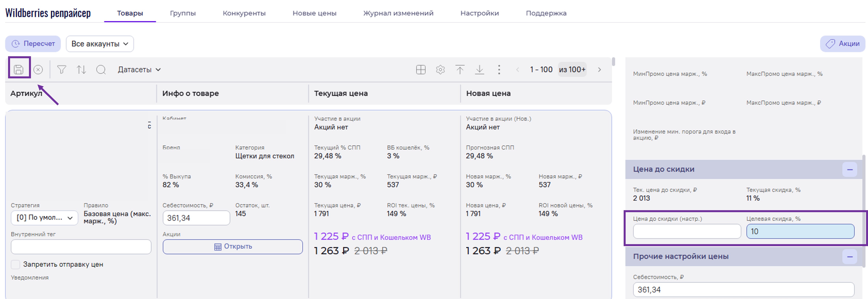Click the Целевая скидка input field
Screen dimensions: 868x299
(x=800, y=232)
